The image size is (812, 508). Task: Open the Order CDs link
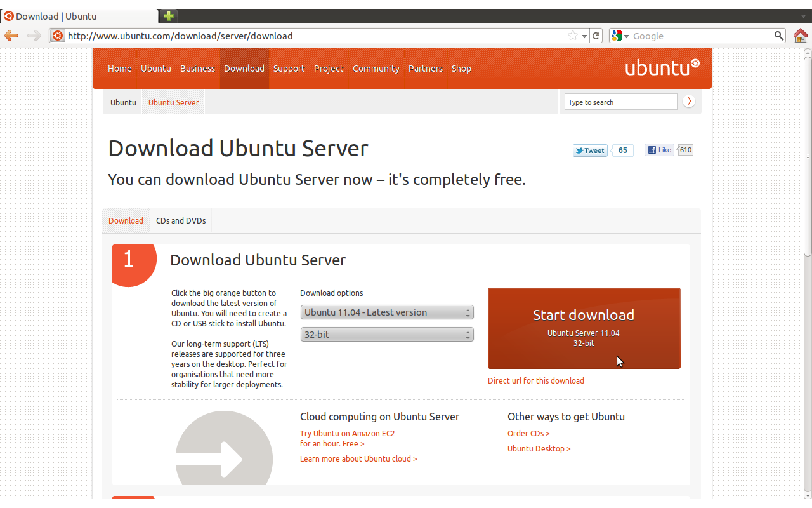tap(528, 433)
